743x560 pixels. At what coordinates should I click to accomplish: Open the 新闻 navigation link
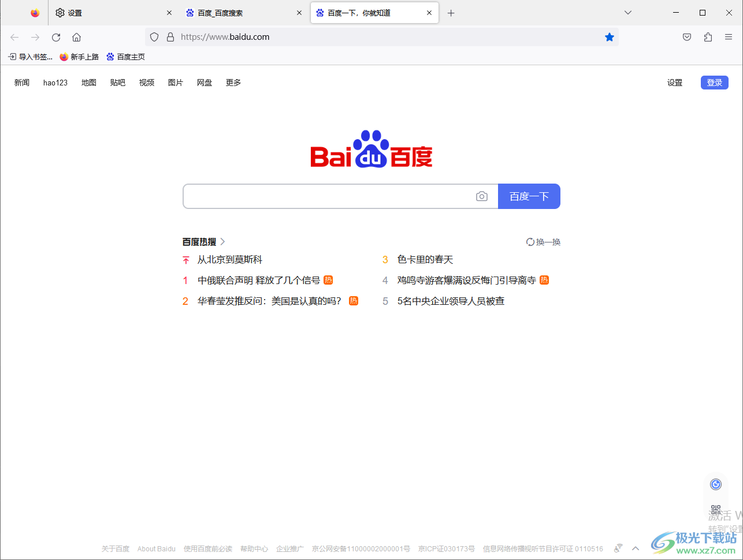(22, 83)
